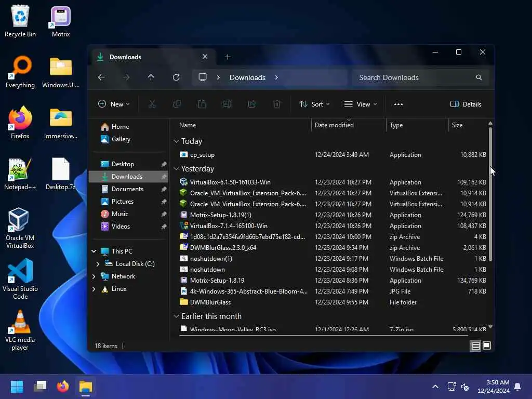Click the Rename toolbar icon
This screenshot has height=399, width=532.
[227, 104]
